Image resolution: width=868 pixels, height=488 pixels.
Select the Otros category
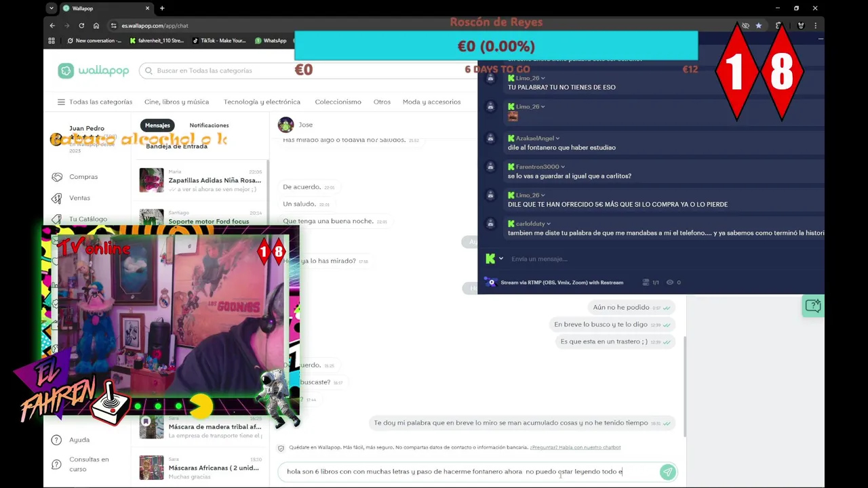coord(382,102)
